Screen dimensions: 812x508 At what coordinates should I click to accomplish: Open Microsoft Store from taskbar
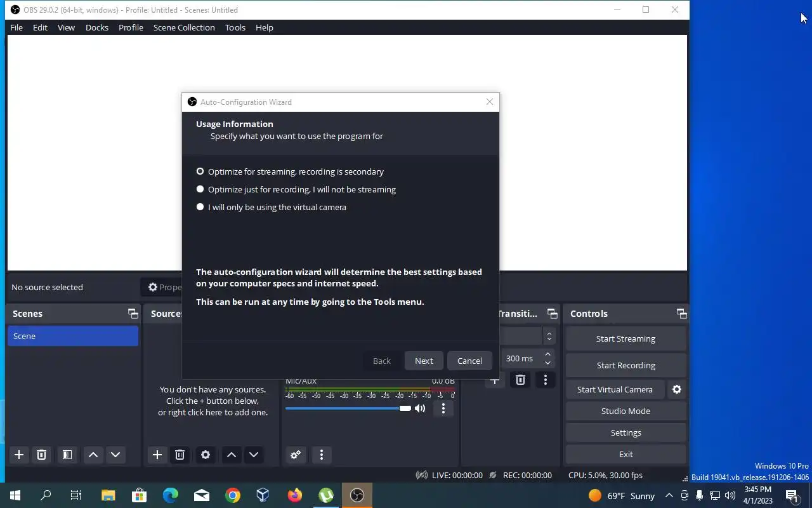coord(139,495)
